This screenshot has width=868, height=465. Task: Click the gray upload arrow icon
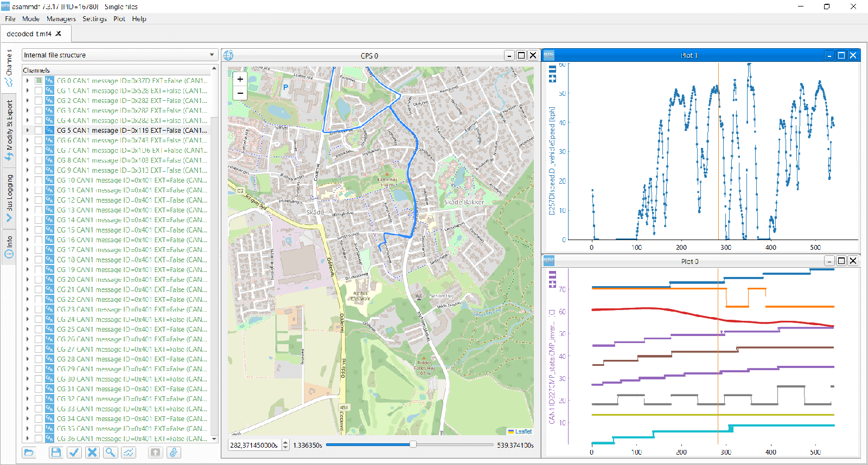click(x=155, y=452)
